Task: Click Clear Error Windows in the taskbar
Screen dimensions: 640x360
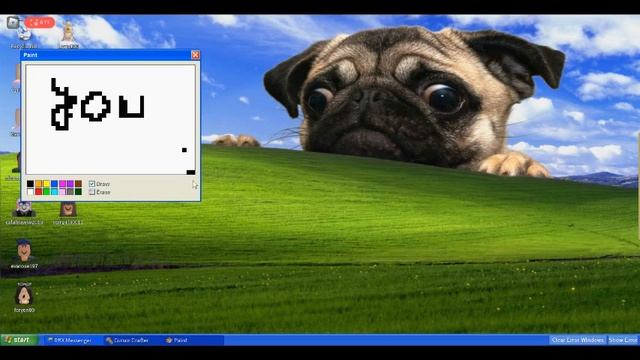Action: click(578, 340)
